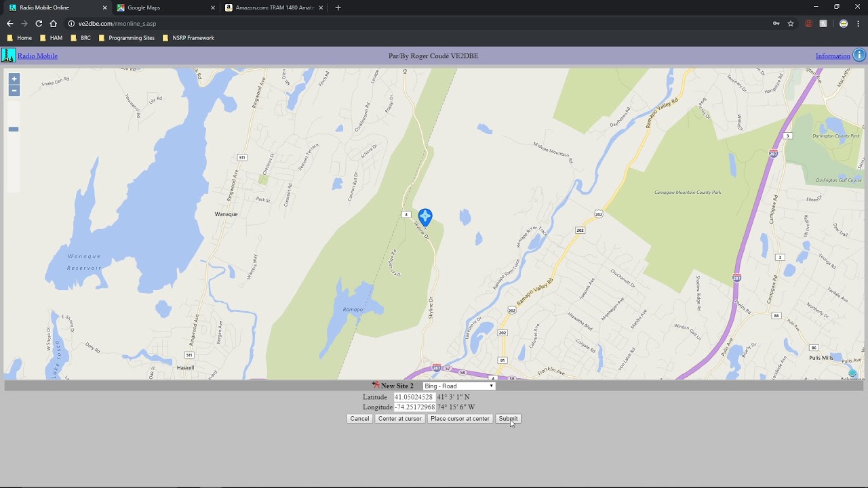Click the map zoom slider handle
Image resolution: width=868 pixels, height=488 pixels.
14,129
